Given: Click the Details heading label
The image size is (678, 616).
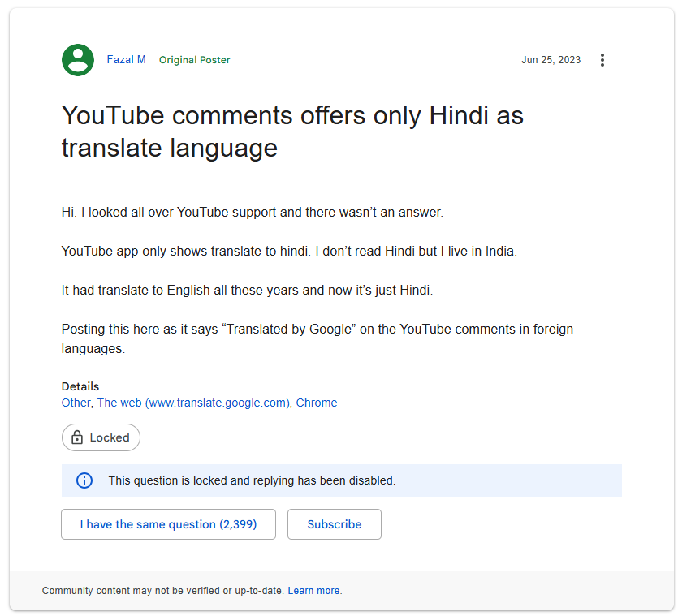Looking at the screenshot, I should coord(80,386).
